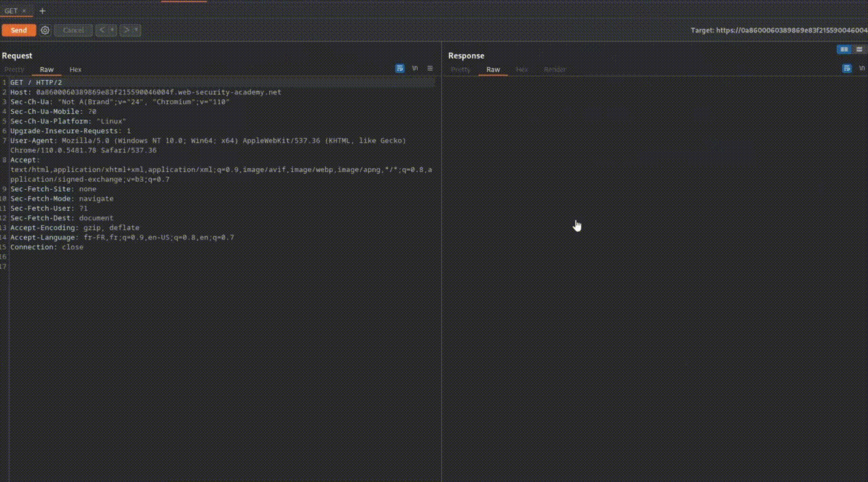
Task: Switch Request view to Raw tab
Action: point(47,69)
